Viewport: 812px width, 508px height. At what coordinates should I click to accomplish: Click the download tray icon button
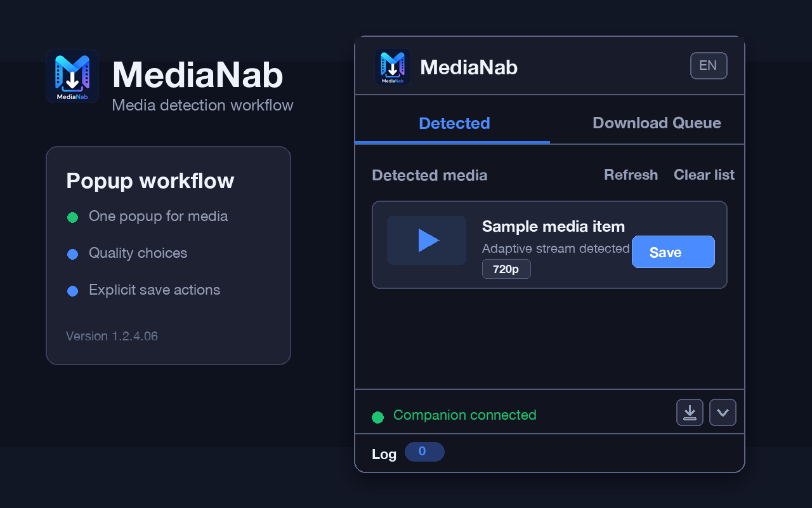click(690, 413)
